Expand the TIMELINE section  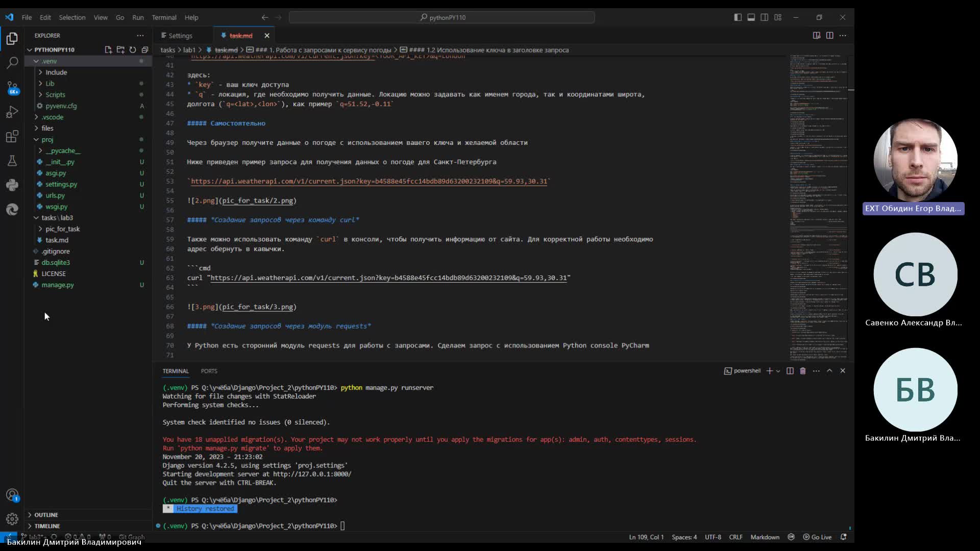[x=88, y=526]
